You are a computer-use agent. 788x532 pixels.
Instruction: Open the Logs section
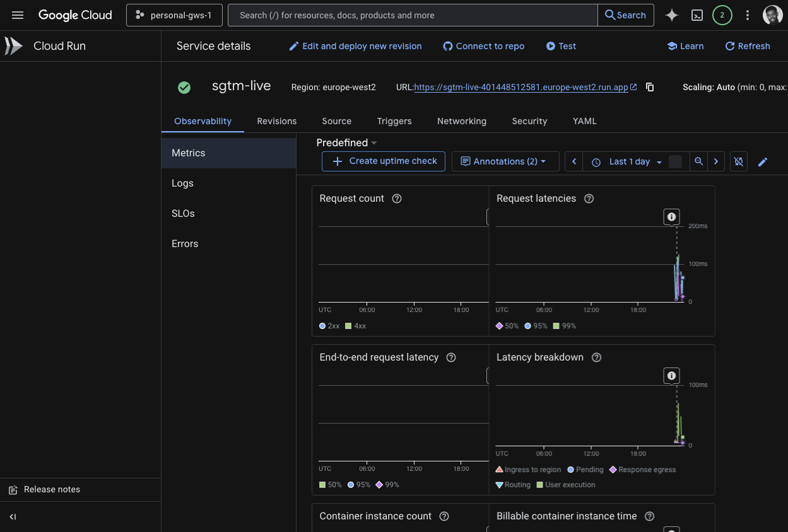tap(182, 183)
